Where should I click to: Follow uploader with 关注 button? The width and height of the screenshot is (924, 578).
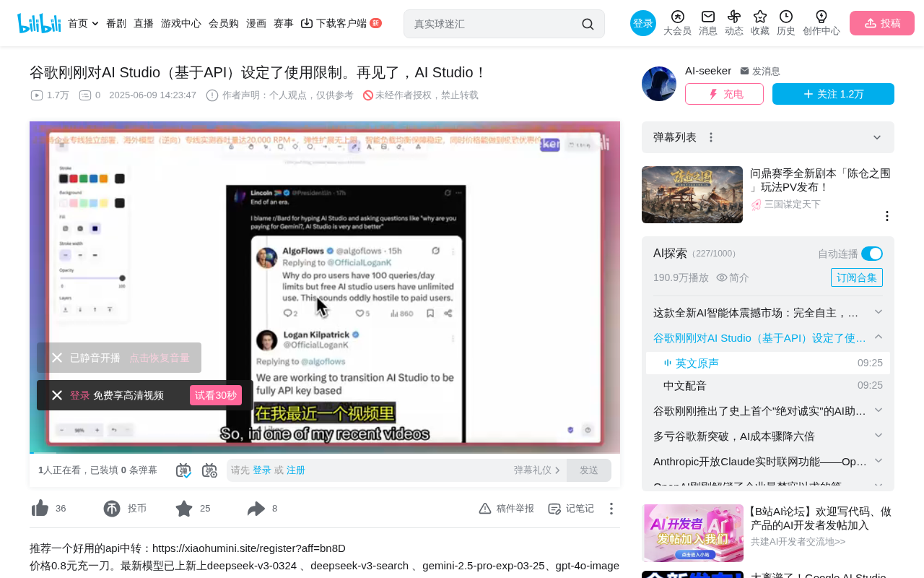pyautogui.click(x=833, y=94)
